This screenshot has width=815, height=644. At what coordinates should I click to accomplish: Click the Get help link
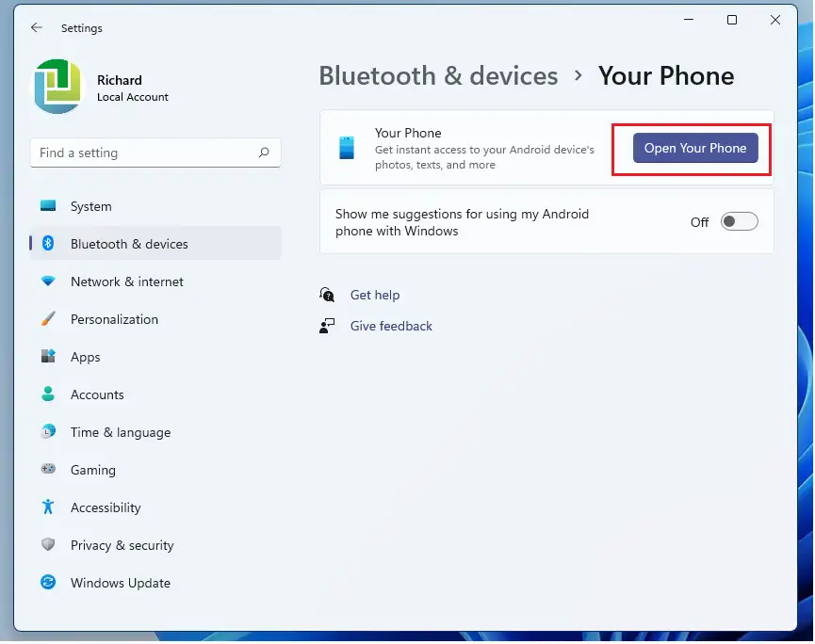(x=375, y=295)
